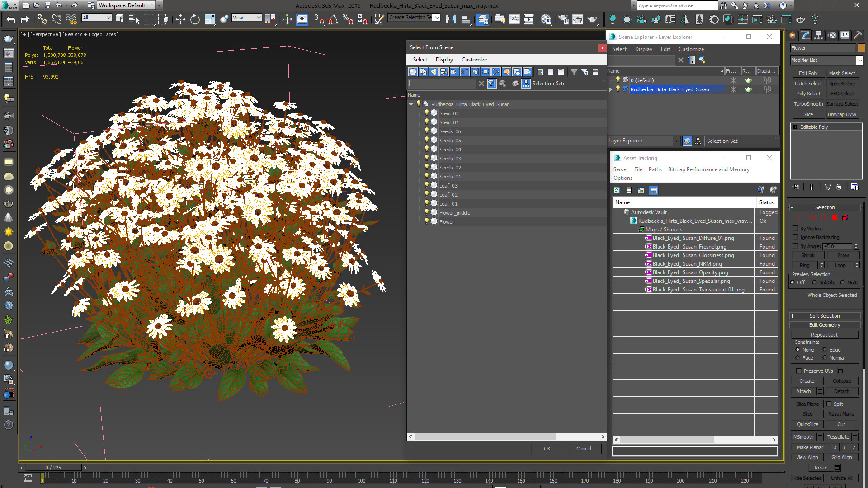The height and width of the screenshot is (488, 868).
Task: Click the Refresh icon in Asset Tracking
Action: pos(617,190)
